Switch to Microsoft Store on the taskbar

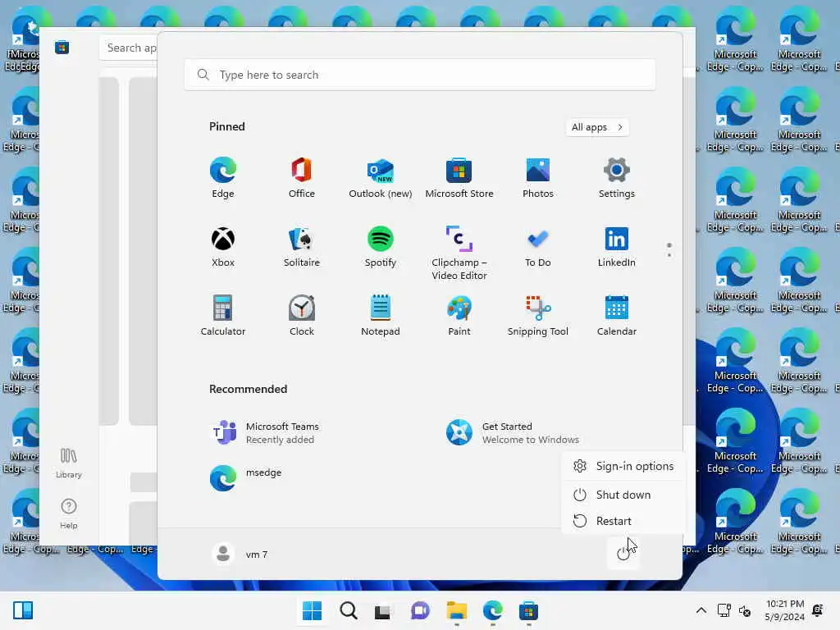(x=528, y=610)
